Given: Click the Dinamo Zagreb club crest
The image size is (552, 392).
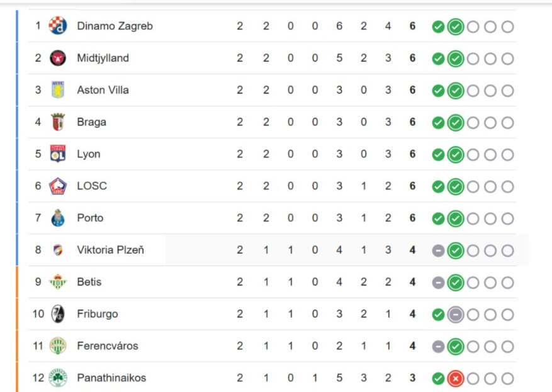Looking at the screenshot, I should pyautogui.click(x=58, y=26).
